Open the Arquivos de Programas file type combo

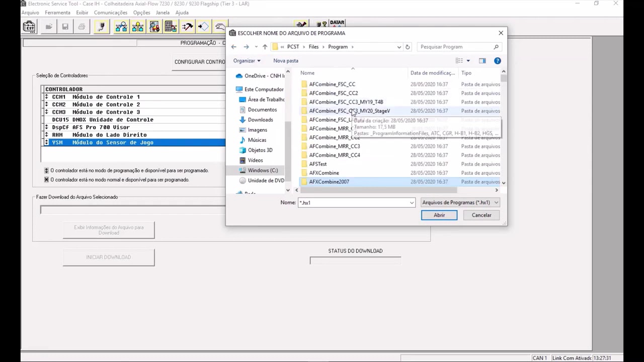point(460,203)
